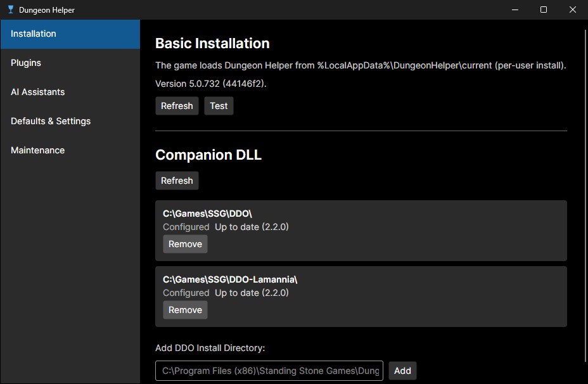Viewport: 588px width, 384px height.
Task: Click Up to date (2.2.0) under DDO\
Action: click(x=252, y=227)
